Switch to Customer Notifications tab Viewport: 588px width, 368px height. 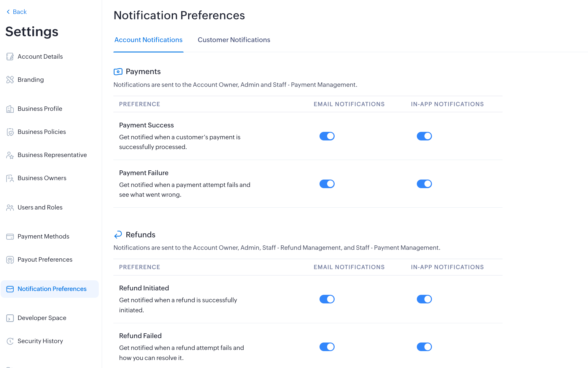tap(234, 40)
